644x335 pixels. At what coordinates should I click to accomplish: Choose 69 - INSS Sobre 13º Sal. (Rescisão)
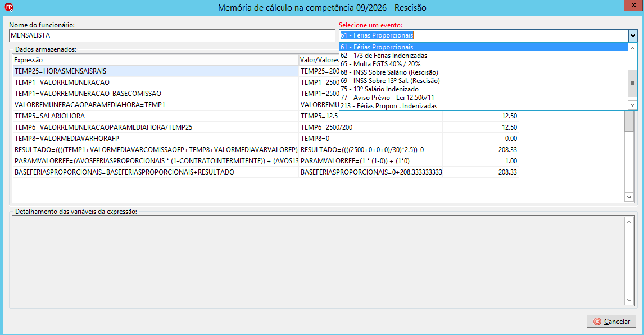[484, 81]
